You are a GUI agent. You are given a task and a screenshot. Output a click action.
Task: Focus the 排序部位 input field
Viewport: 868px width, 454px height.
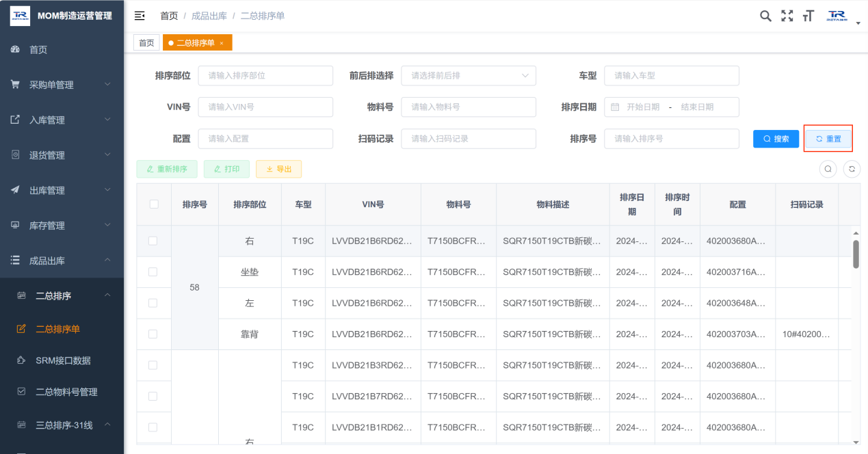tap(265, 76)
